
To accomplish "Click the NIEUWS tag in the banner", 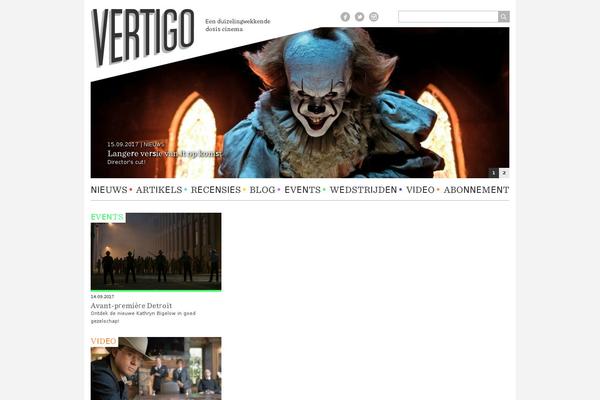I will 154,144.
